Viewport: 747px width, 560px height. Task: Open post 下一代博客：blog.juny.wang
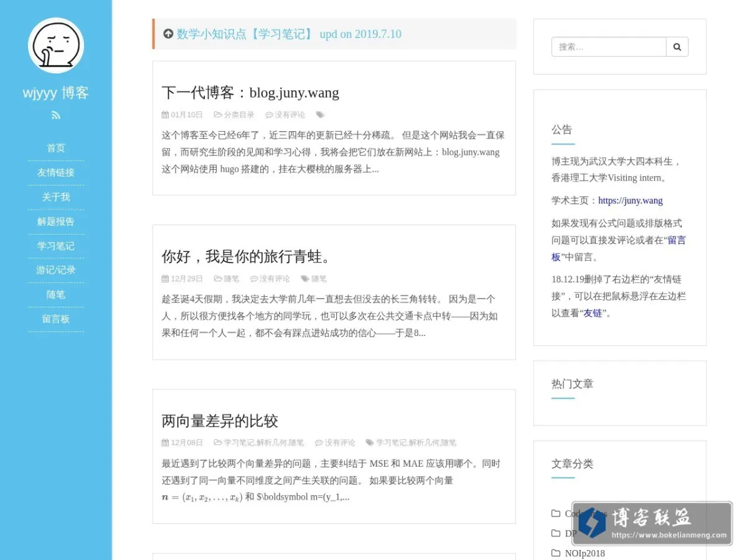click(250, 93)
